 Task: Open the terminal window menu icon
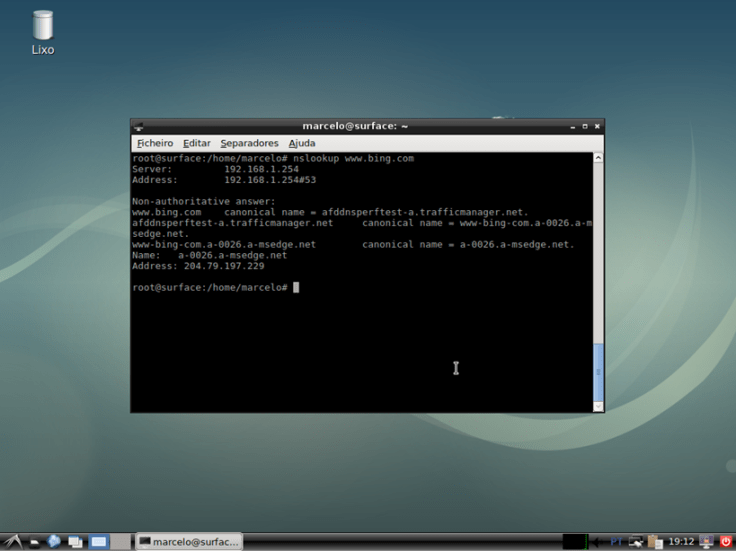click(139, 127)
